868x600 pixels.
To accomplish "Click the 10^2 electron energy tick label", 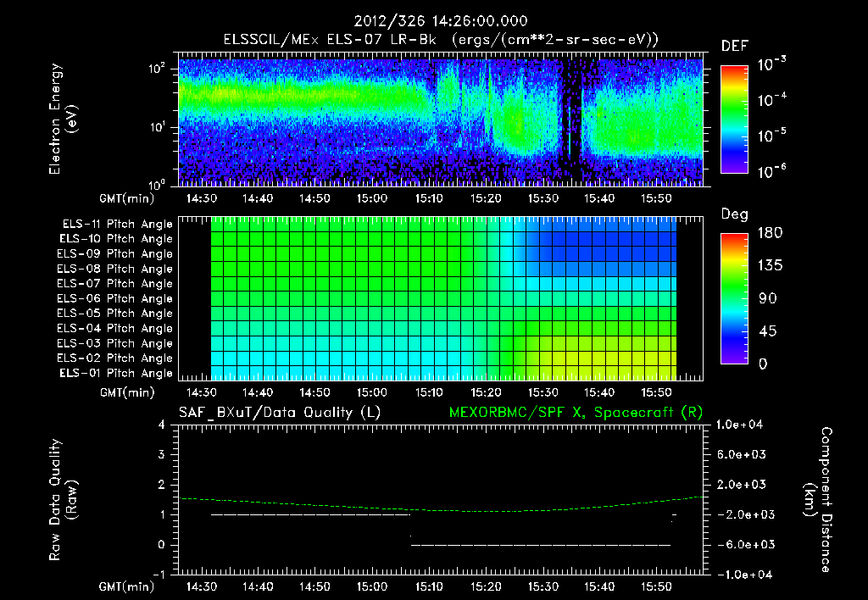I will coord(157,68).
